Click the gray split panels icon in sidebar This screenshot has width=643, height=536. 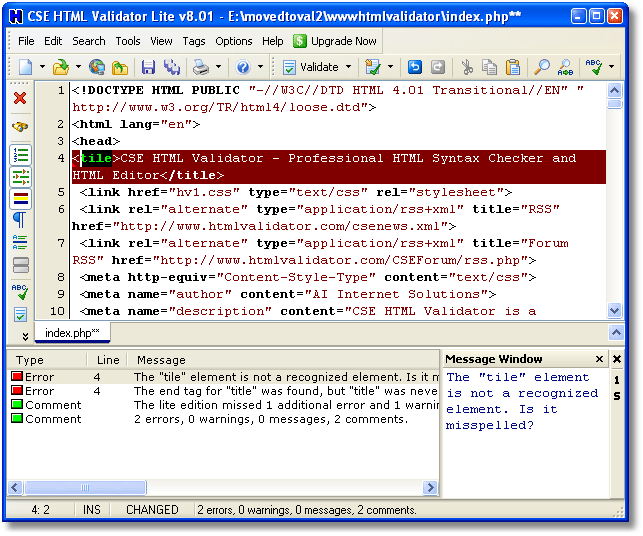[21, 265]
